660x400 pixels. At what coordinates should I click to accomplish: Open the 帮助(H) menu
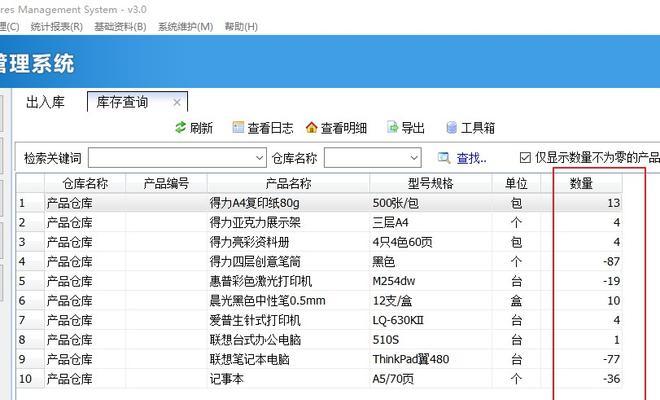[x=241, y=27]
